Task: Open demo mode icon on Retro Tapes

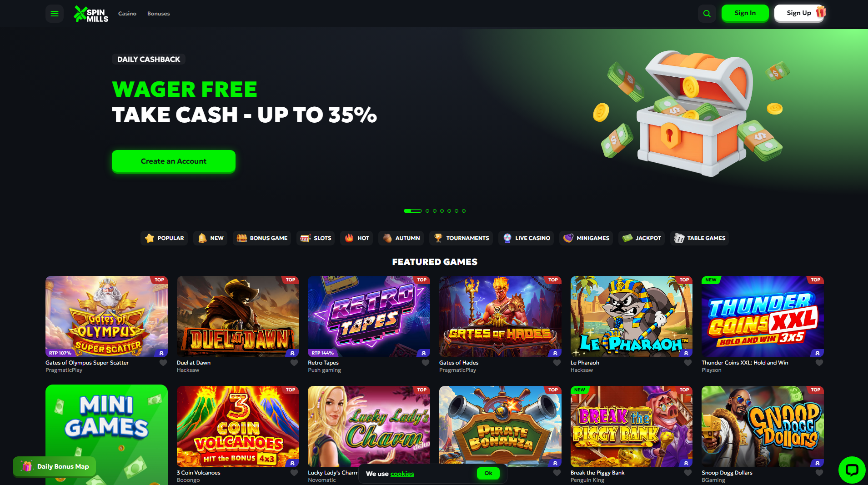Action: click(424, 353)
